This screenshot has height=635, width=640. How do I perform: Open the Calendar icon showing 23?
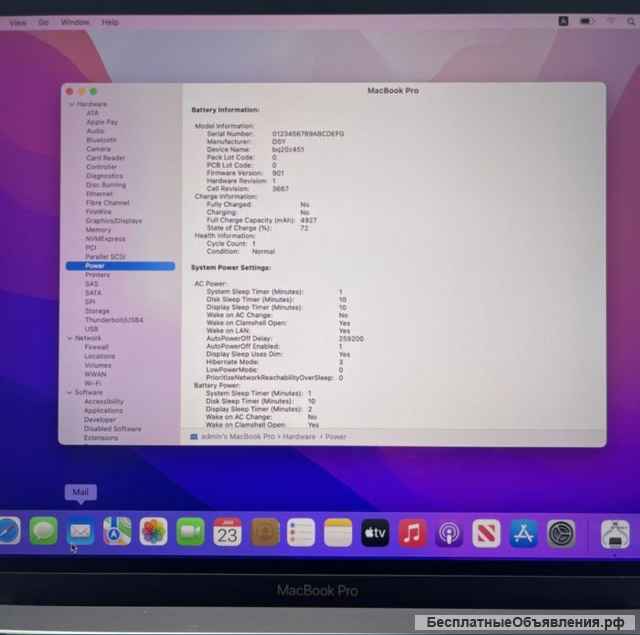pyautogui.click(x=227, y=532)
